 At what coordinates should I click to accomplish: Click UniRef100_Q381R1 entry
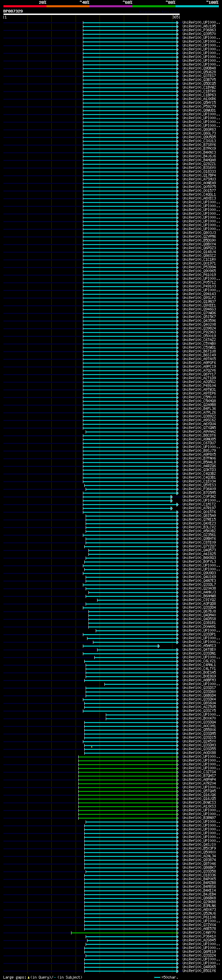click(199, 623)
